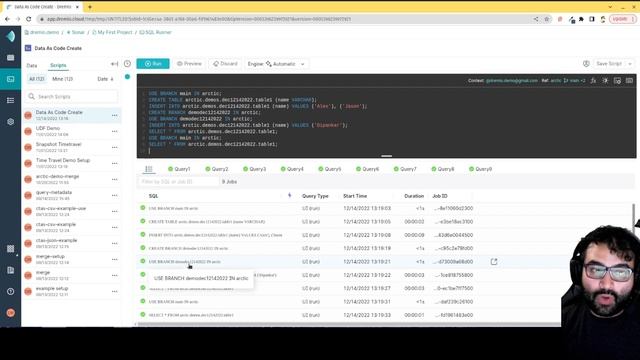Screen dimensions: 640x360
Task: Click the Filter by SQL or Job ID field
Action: tap(178, 182)
